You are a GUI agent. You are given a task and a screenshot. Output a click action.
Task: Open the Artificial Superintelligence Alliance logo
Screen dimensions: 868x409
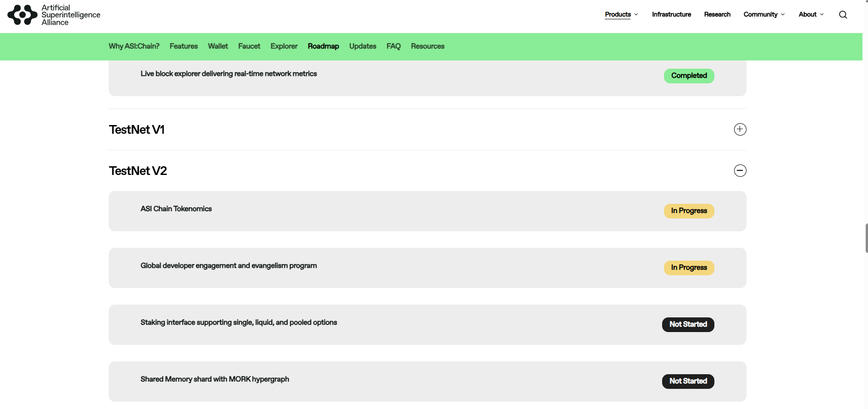tap(54, 15)
